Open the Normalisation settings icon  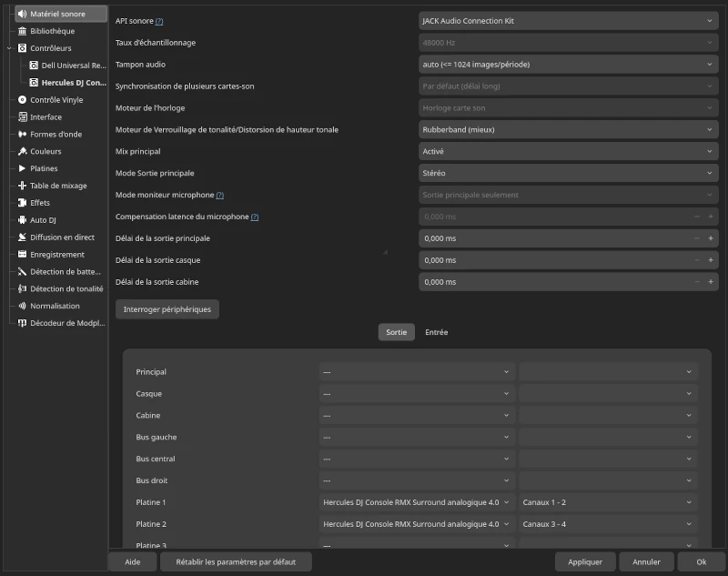[x=22, y=306]
